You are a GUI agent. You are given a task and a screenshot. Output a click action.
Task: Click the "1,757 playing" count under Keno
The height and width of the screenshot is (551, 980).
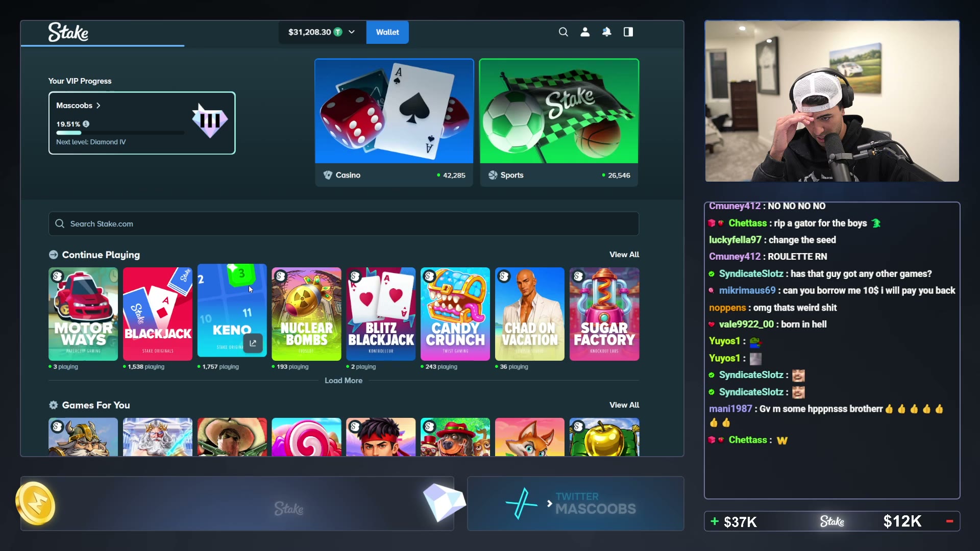(220, 367)
